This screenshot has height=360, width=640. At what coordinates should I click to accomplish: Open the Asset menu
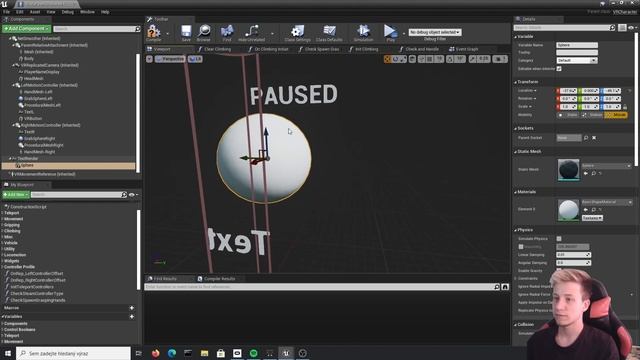point(35,12)
